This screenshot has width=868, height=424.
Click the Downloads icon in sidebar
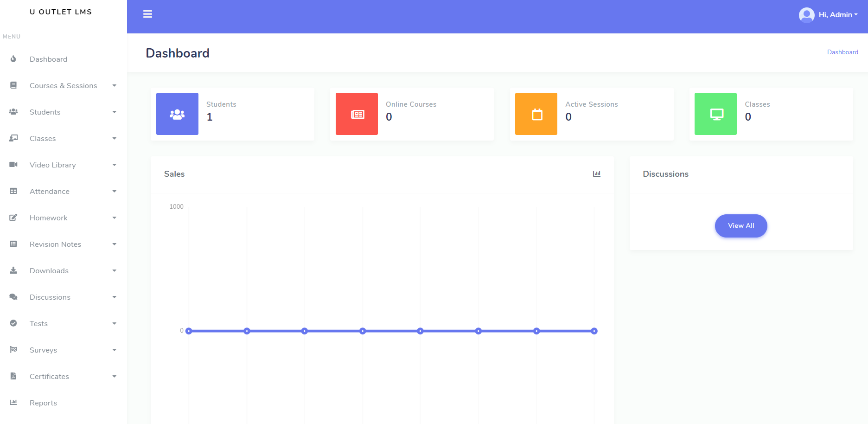pos(13,270)
